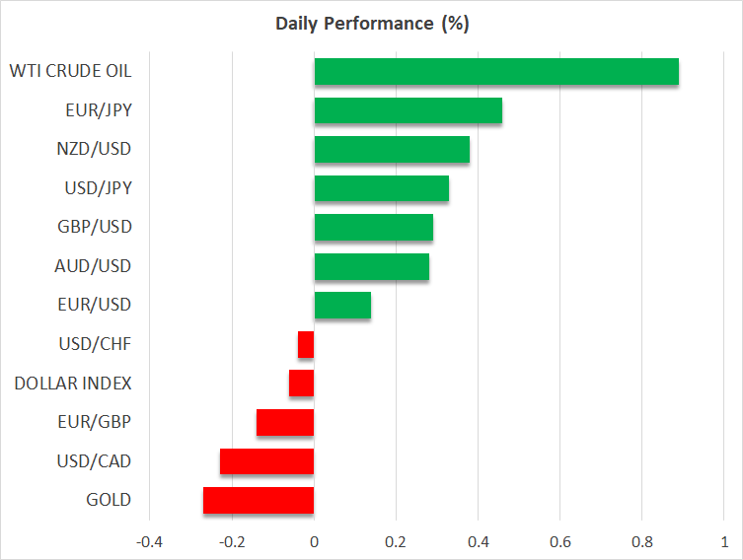Click the WTI CRUDE OIL axis label

[x=70, y=71]
